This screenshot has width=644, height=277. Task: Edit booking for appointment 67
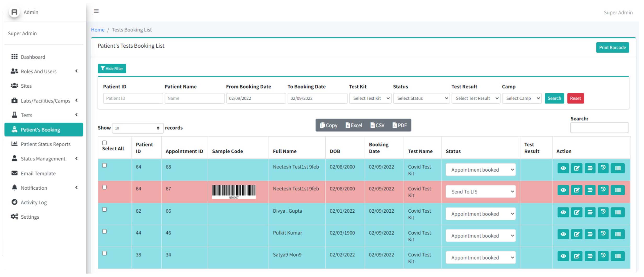coord(576,190)
